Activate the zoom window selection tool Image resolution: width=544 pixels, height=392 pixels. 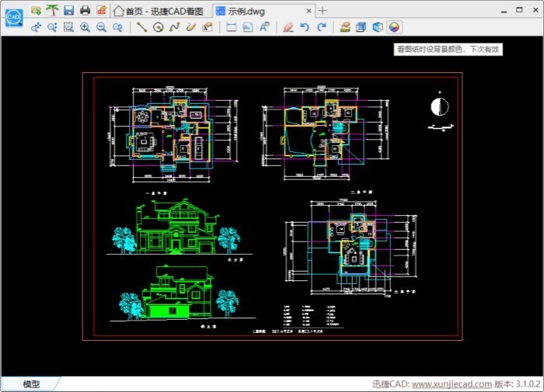pyautogui.click(x=68, y=27)
